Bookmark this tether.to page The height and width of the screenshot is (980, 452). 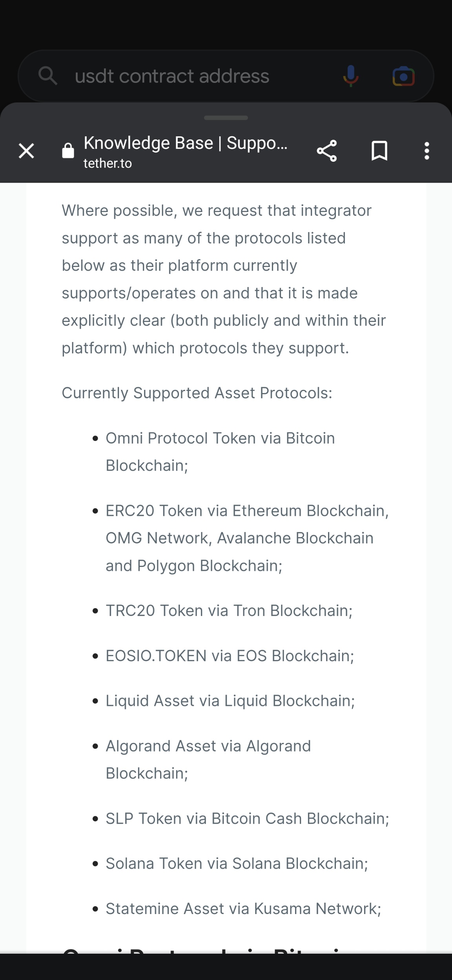pyautogui.click(x=379, y=151)
